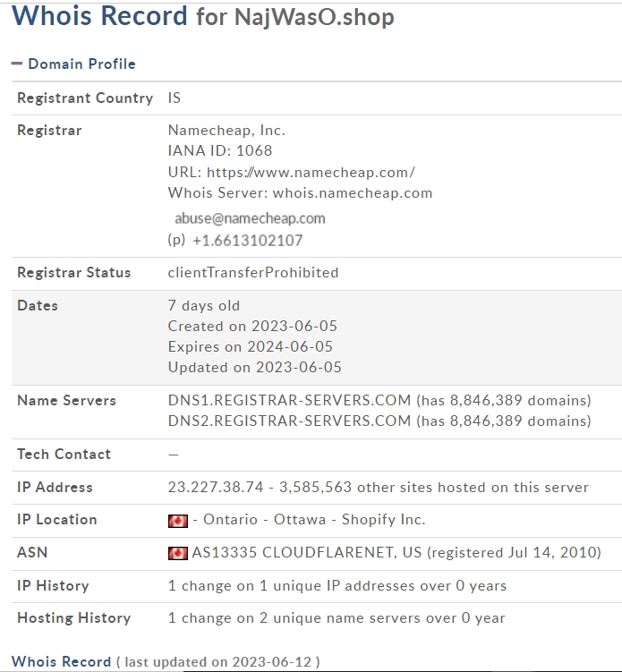The height and width of the screenshot is (672, 622).
Task: Click the phone number +1.6613102107
Action: (248, 241)
